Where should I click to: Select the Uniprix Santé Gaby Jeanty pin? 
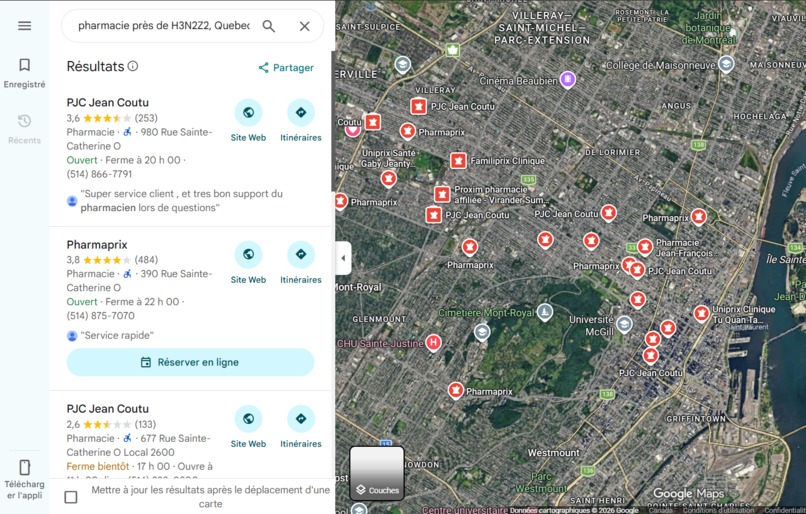pyautogui.click(x=388, y=179)
